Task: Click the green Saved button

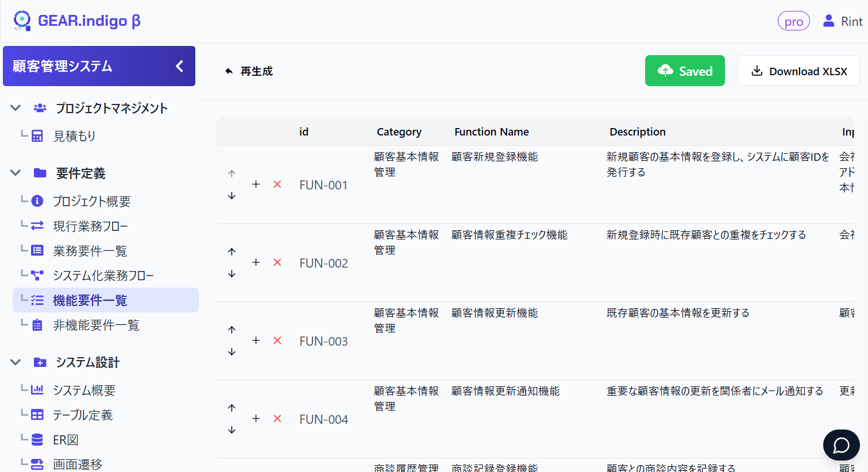Action: pyautogui.click(x=685, y=71)
